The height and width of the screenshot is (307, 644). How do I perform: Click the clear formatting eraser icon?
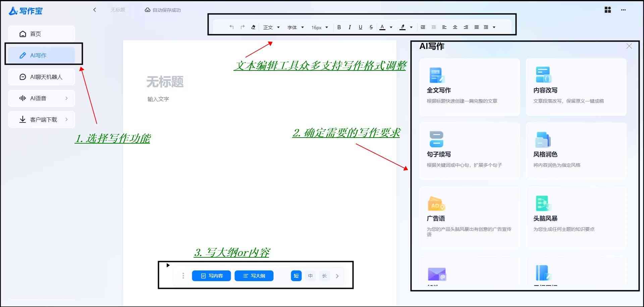(253, 27)
